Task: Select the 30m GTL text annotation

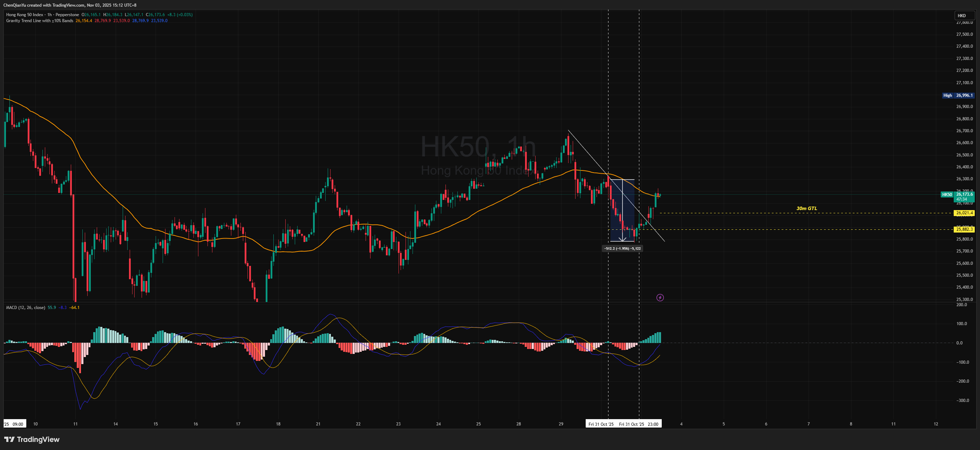Action: point(807,208)
